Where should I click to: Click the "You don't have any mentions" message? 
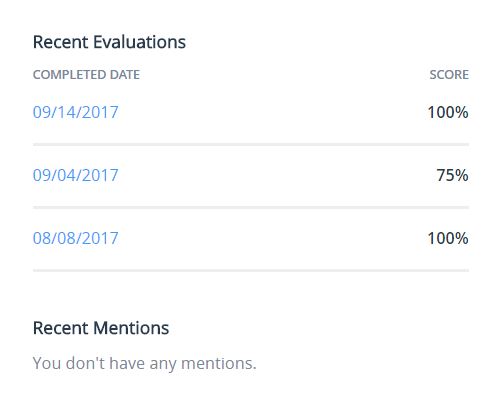coord(145,363)
